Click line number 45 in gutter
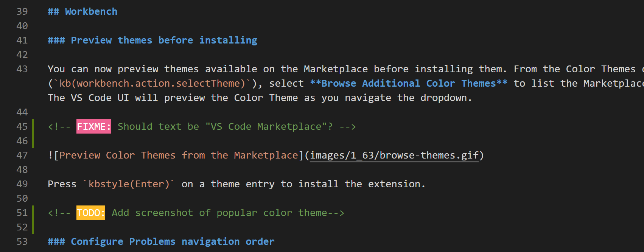 click(x=22, y=127)
